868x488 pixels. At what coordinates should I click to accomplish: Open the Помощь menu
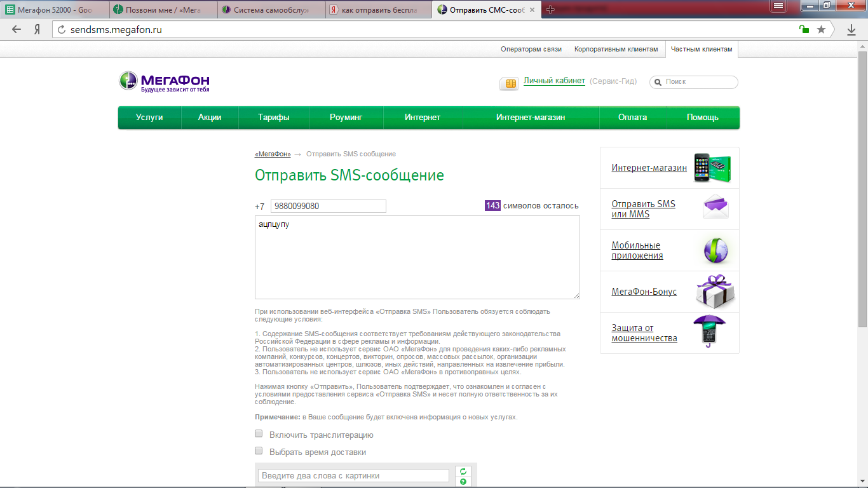coord(703,118)
